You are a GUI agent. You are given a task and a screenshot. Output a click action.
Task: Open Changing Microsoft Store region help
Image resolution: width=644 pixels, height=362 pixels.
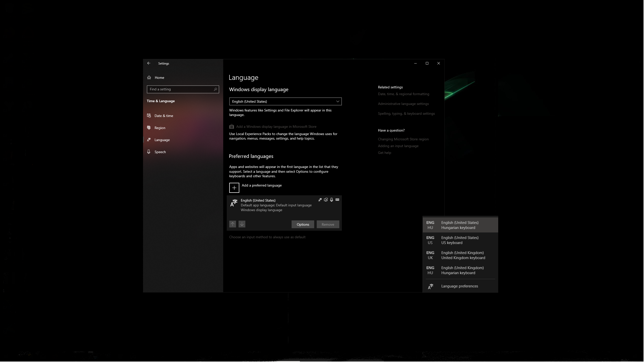404,139
